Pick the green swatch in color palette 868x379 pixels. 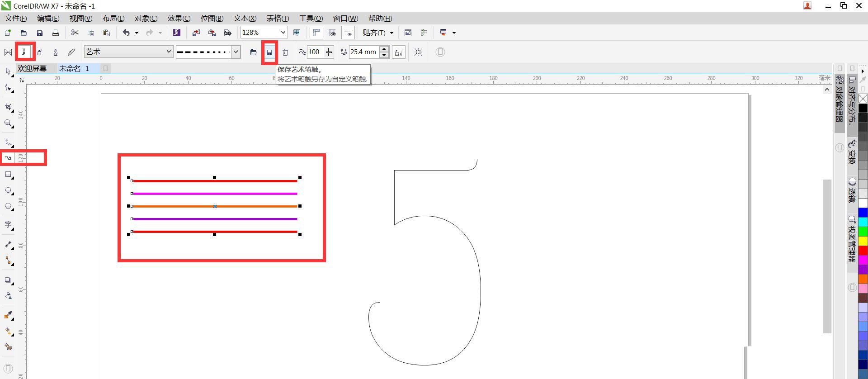863,232
